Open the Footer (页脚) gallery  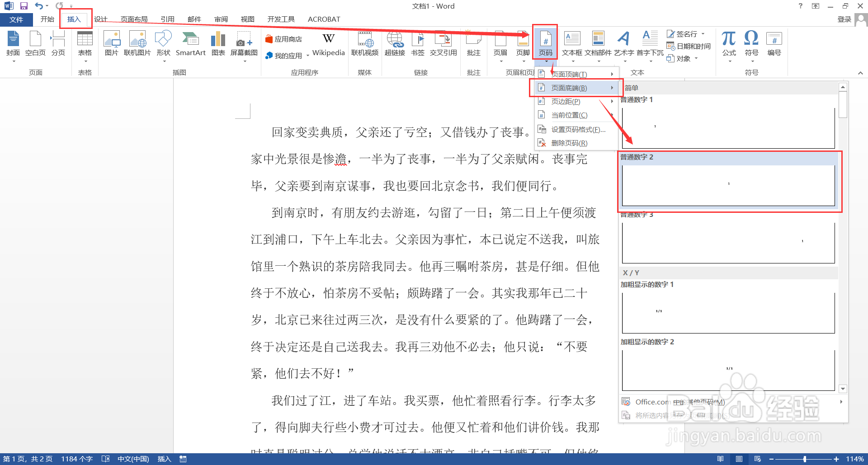[x=523, y=44]
